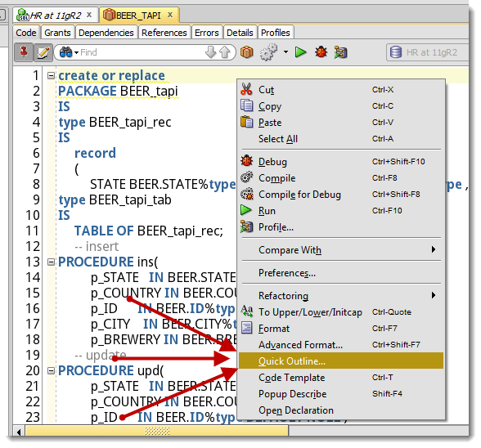Viewport: 481px width, 448px height.
Task: Choose Open Declaration in the context menu
Action: (x=341, y=410)
